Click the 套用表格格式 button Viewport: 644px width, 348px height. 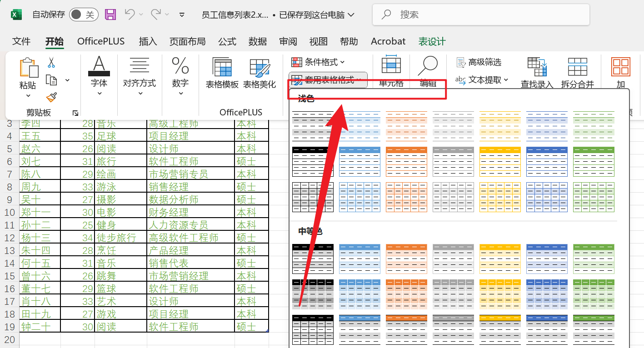pos(328,80)
